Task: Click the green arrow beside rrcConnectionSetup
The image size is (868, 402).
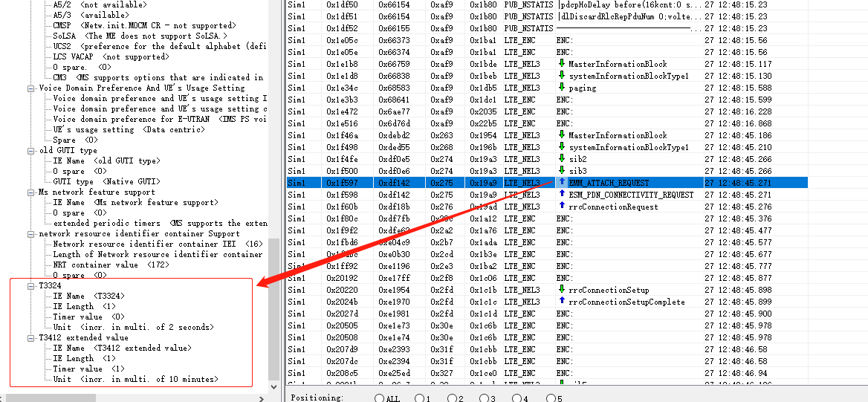Action: (x=562, y=290)
